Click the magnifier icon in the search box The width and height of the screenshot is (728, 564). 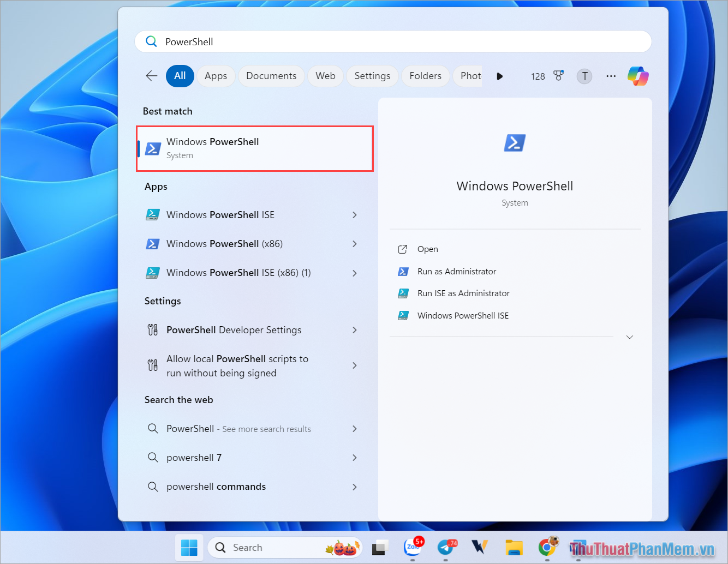[151, 41]
